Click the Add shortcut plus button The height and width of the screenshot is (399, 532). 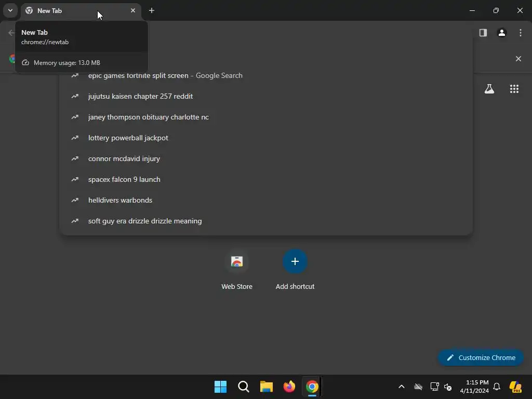click(295, 261)
